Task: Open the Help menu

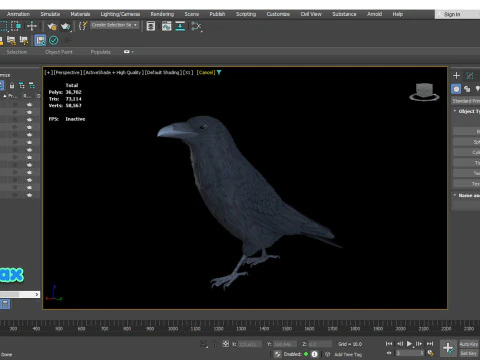Action: (398, 14)
